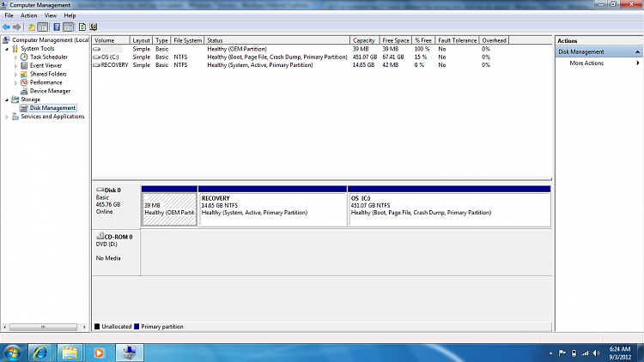
Task: Click the Computer Management root node icon
Action: [6, 39]
